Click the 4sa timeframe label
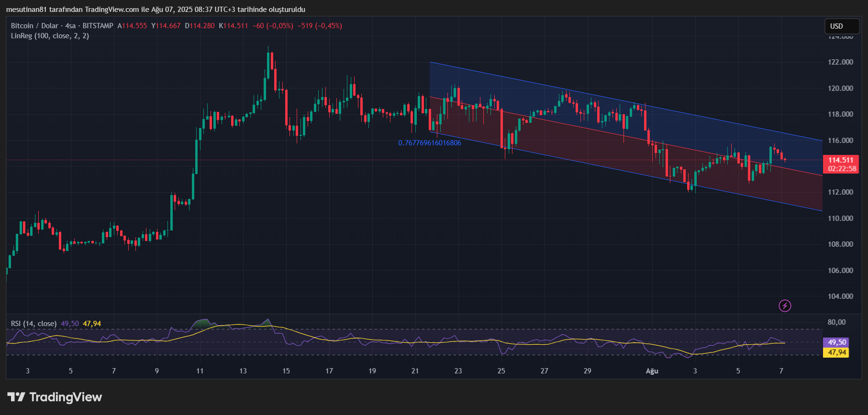 [x=70, y=26]
